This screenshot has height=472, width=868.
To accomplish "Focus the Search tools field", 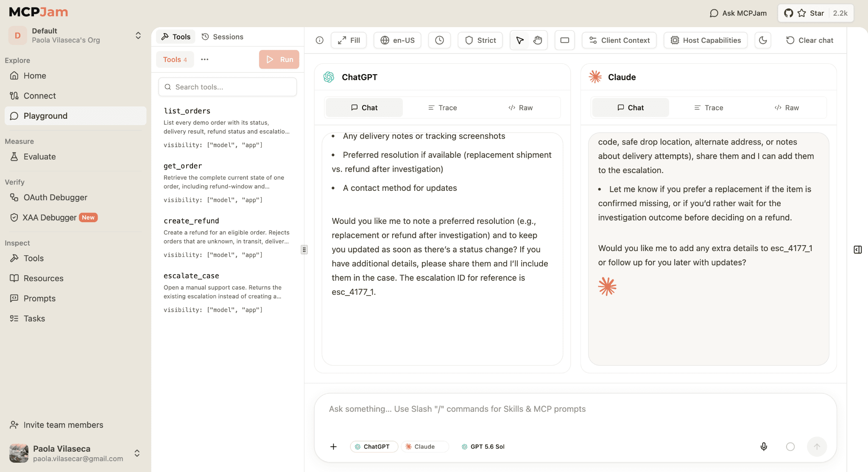I will pyautogui.click(x=228, y=87).
